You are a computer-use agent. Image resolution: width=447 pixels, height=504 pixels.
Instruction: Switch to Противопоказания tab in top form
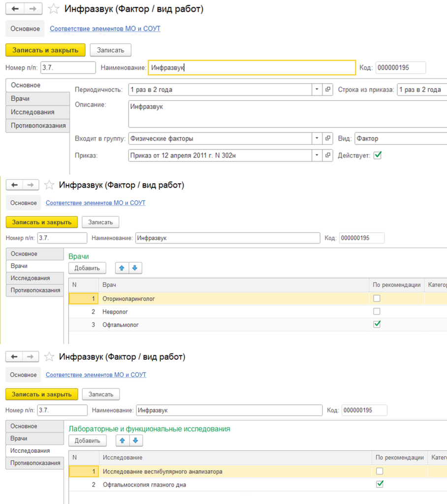pos(38,126)
